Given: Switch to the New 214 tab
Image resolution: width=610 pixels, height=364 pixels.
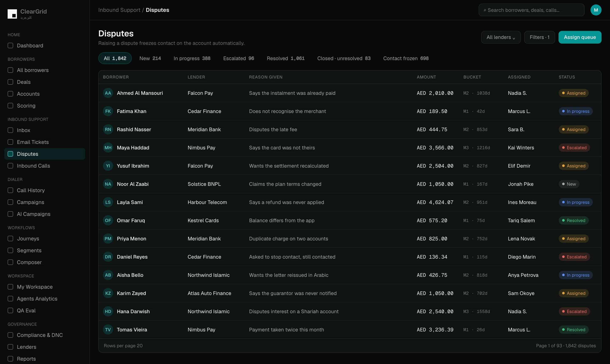Looking at the screenshot, I should (150, 58).
